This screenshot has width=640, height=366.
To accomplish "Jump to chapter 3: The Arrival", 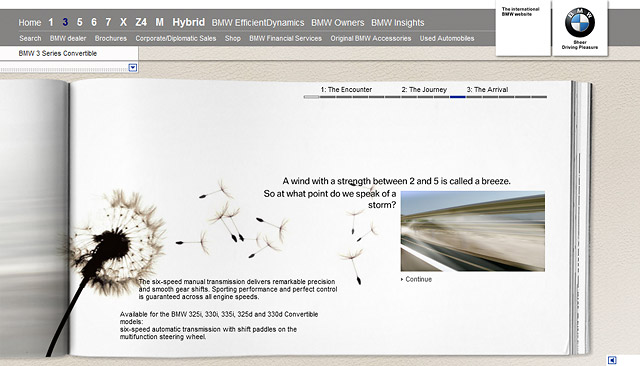I will tap(487, 89).
